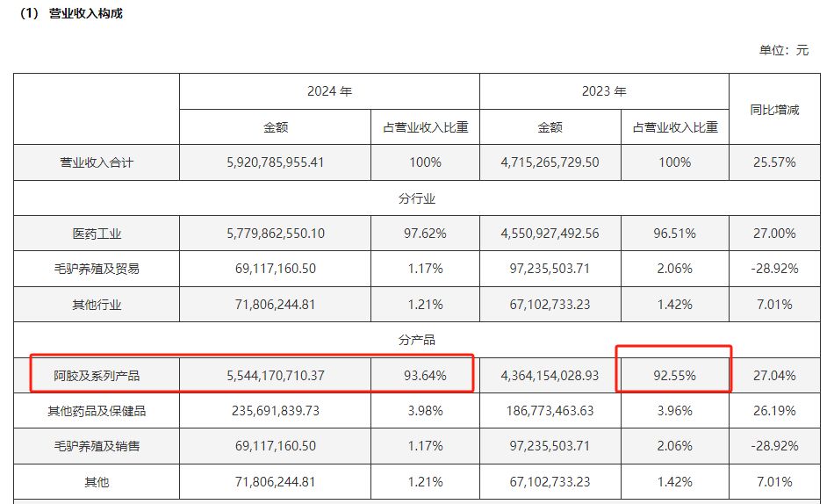Click the 4,715,265,729.50 amount cell

(x=550, y=162)
